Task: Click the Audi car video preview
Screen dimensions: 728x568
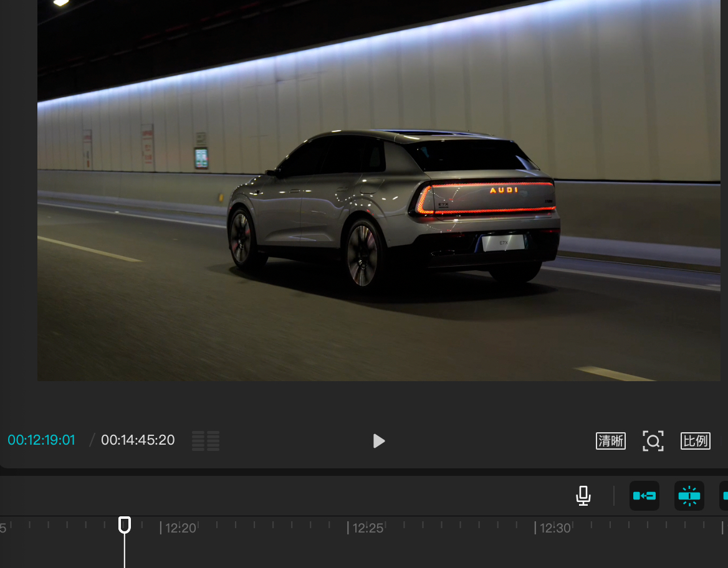Action: point(379,190)
